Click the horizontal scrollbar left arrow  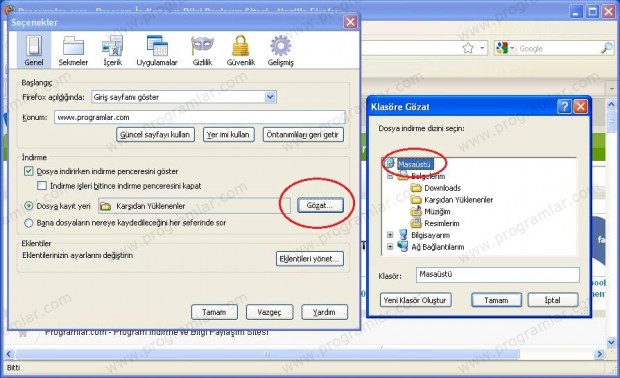coord(9,354)
